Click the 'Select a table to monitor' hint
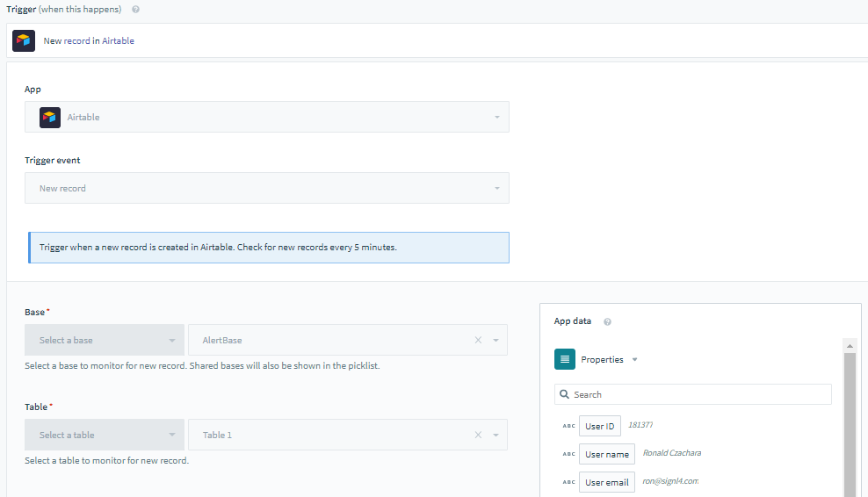Viewport: 868px width, 497px height. [x=107, y=460]
